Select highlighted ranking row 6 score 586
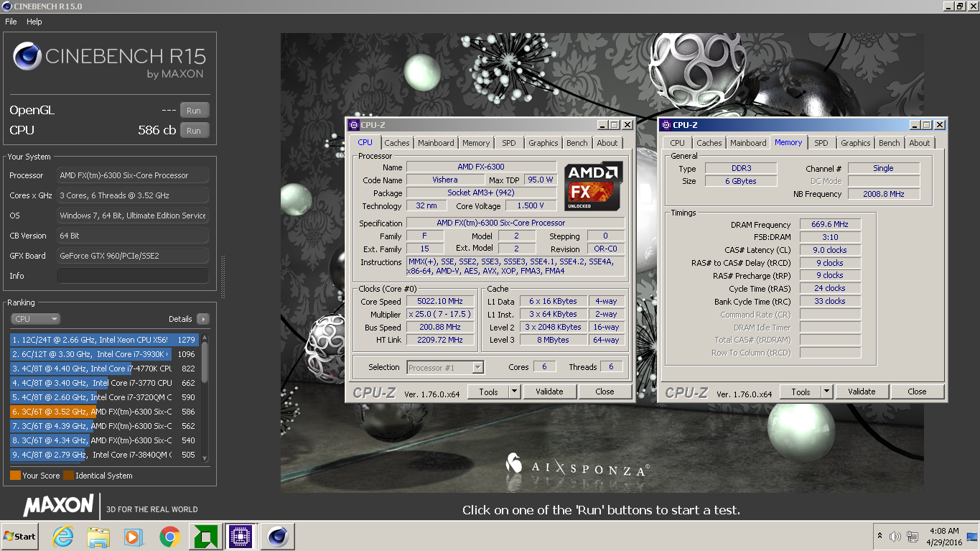980x551 pixels. (x=104, y=412)
